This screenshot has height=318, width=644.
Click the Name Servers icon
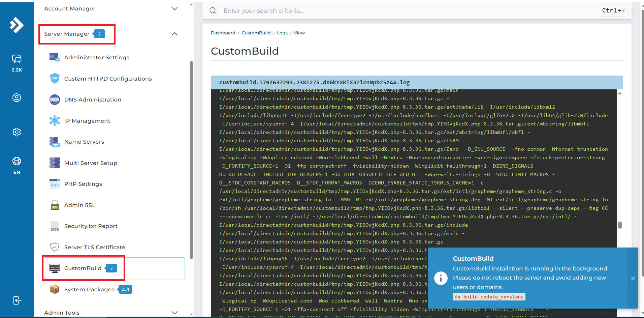(x=55, y=142)
